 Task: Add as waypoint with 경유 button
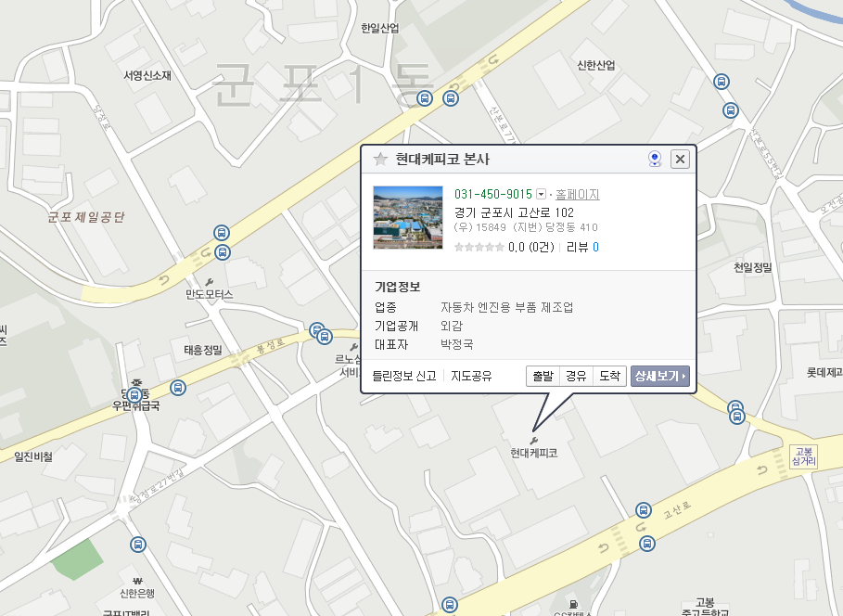tap(576, 376)
